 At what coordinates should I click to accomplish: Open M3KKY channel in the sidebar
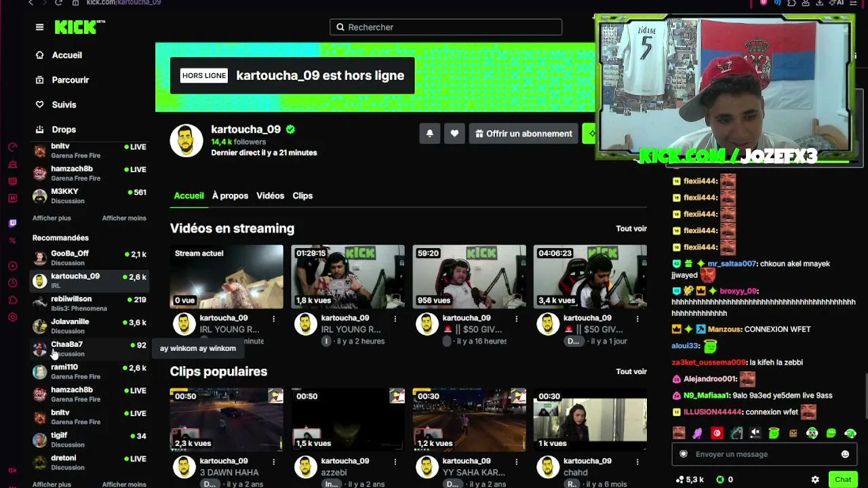tap(90, 196)
